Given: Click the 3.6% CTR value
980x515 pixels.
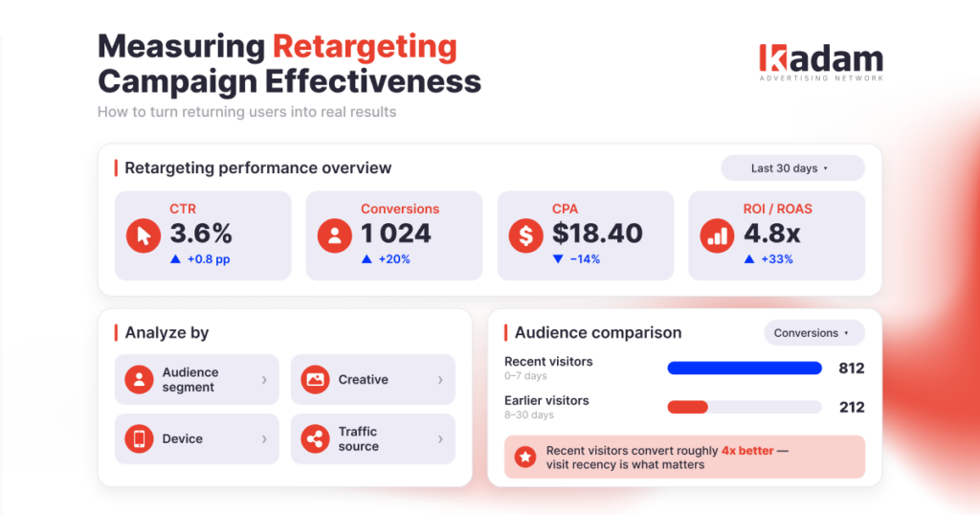Looking at the screenshot, I should [x=201, y=234].
